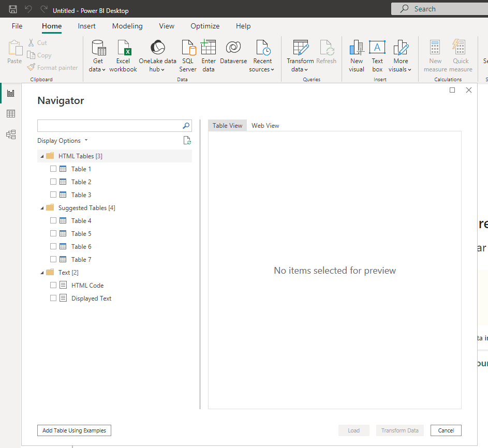Open the Optimize ribbon tab
Image resolution: width=488 pixels, height=448 pixels.
[205, 26]
